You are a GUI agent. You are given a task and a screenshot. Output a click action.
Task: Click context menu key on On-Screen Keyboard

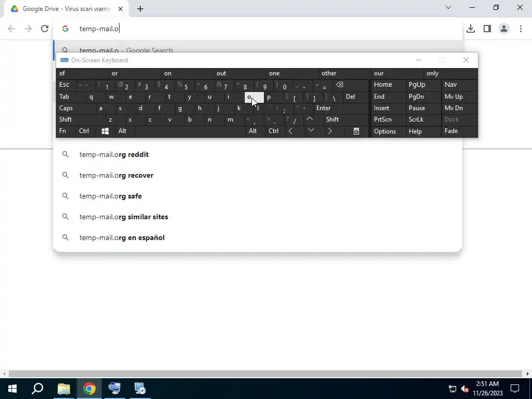[356, 131]
